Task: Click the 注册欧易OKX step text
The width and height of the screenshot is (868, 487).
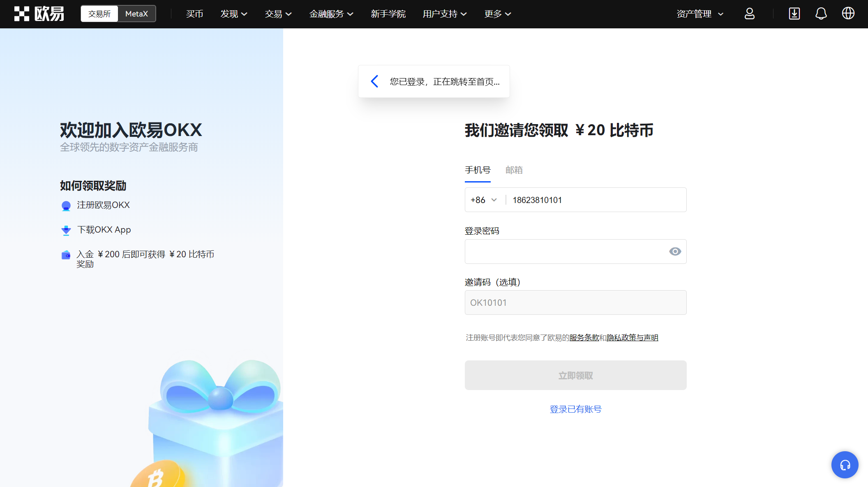Action: click(103, 205)
